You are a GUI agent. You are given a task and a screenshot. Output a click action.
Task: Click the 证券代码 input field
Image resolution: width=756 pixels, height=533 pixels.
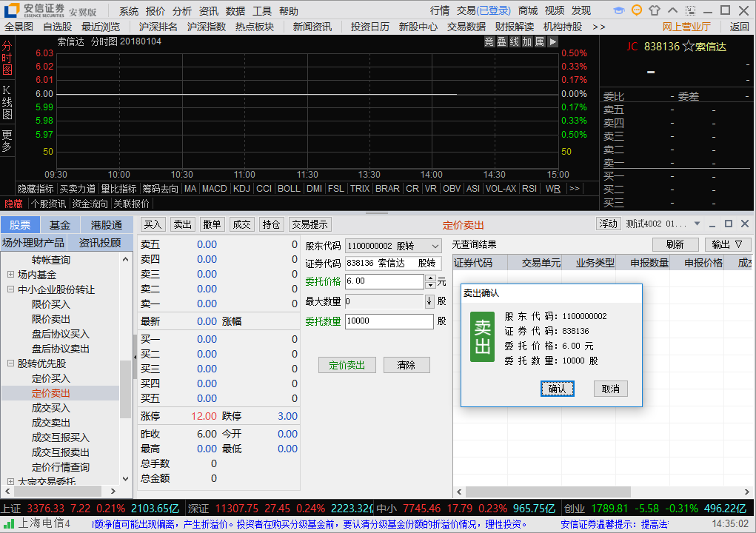coord(392,263)
